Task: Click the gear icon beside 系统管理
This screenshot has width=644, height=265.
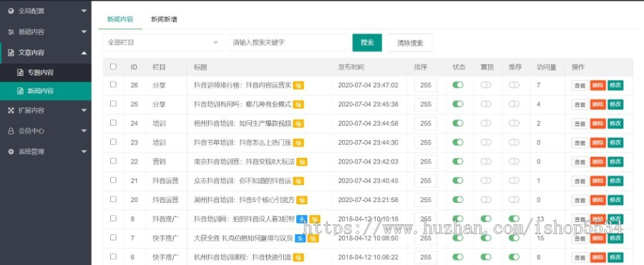Action: 11,151
